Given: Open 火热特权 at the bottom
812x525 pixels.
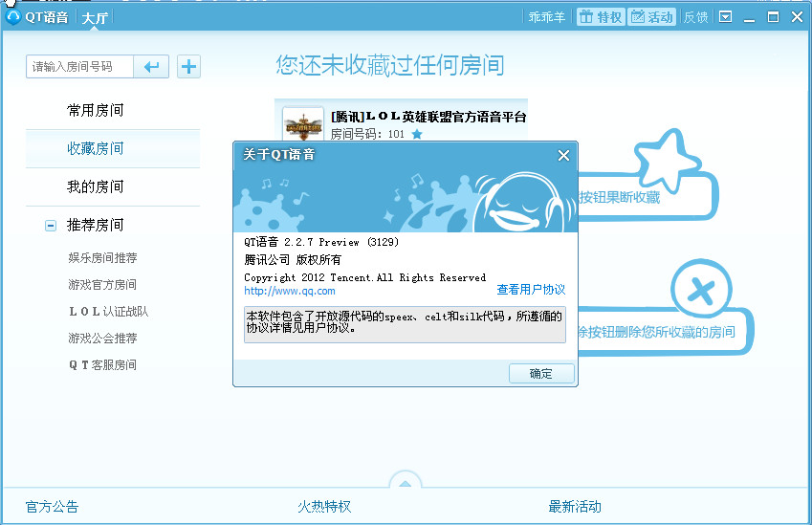Looking at the screenshot, I should pos(324,507).
